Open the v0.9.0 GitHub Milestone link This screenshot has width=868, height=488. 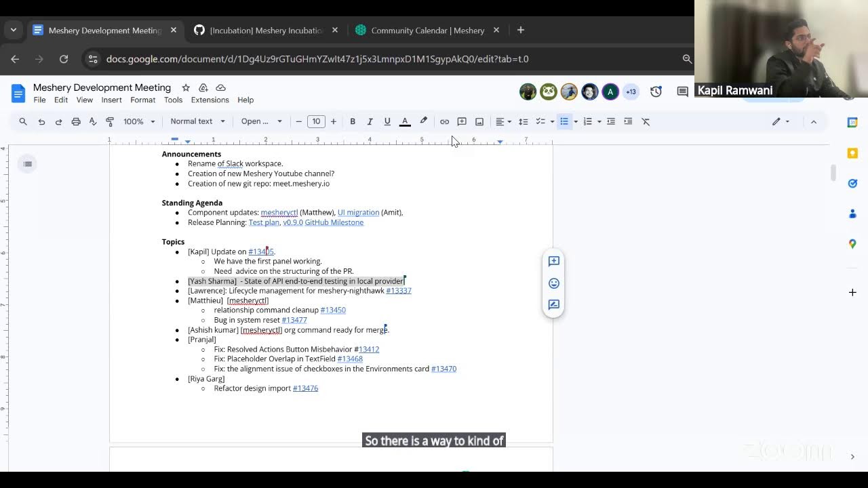click(x=323, y=222)
